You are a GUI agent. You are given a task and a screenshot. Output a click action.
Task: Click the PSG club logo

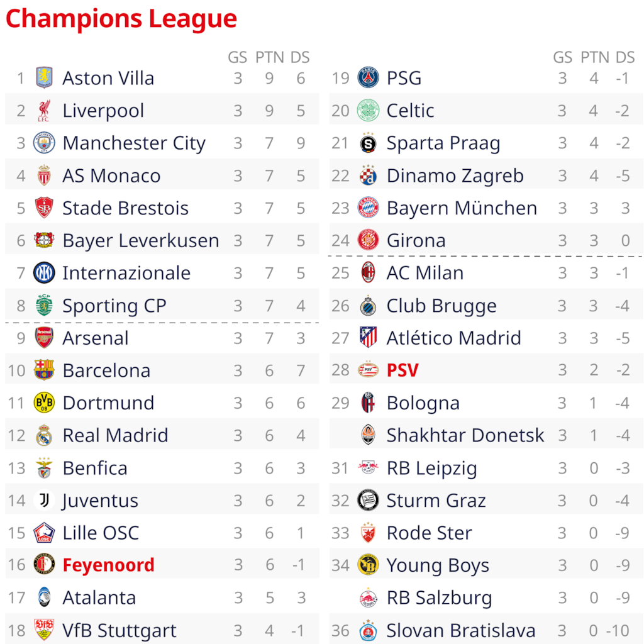click(x=368, y=78)
